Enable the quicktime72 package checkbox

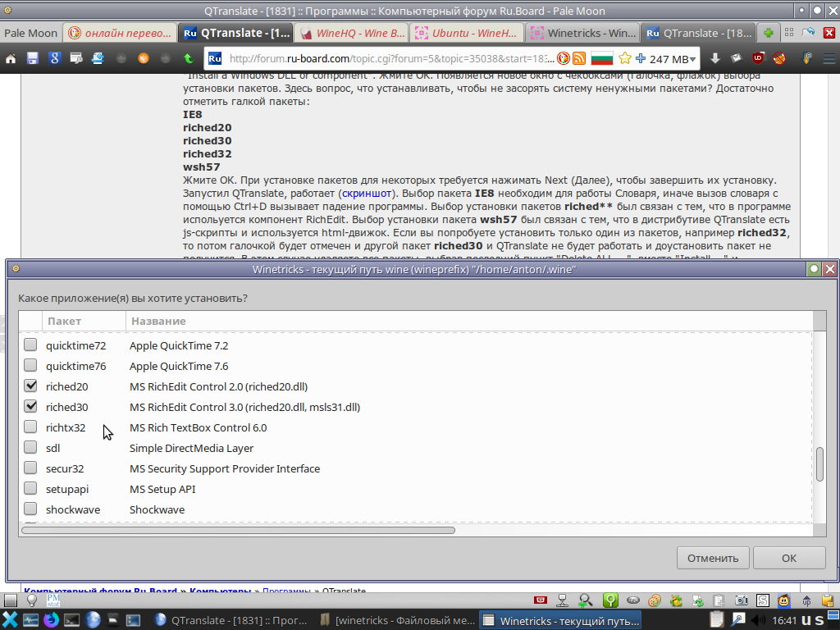point(30,345)
